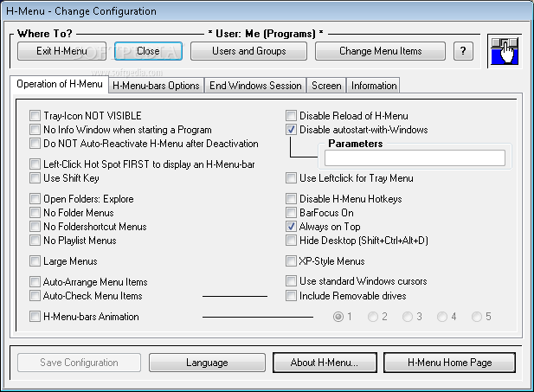This screenshot has width=534, height=392.
Task: Toggle Large Menus checkbox
Action: [x=63, y=261]
